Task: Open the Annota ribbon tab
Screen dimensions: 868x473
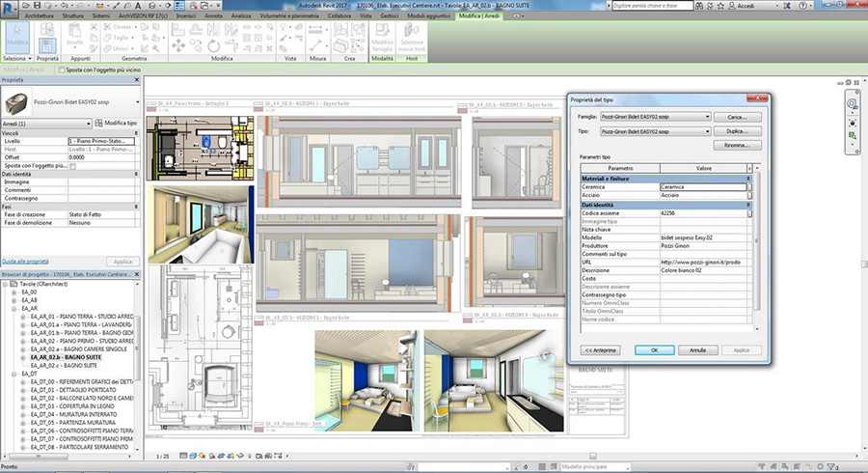Action: [213, 16]
